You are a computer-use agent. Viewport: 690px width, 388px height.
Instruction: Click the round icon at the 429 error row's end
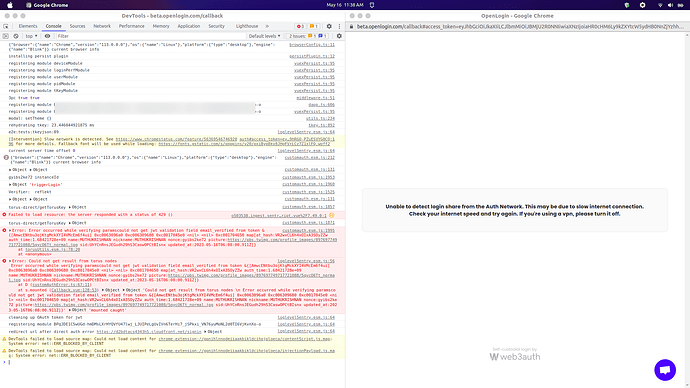pyautogui.click(x=332, y=216)
